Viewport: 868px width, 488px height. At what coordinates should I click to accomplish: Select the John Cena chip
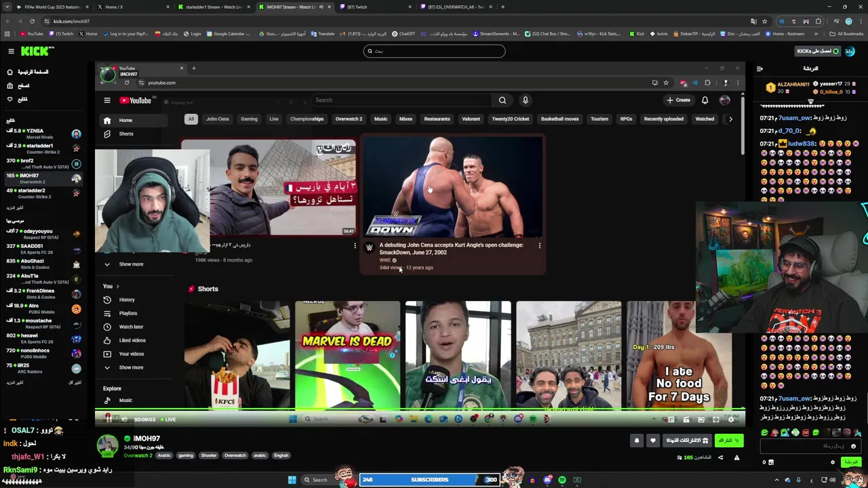[x=218, y=119]
